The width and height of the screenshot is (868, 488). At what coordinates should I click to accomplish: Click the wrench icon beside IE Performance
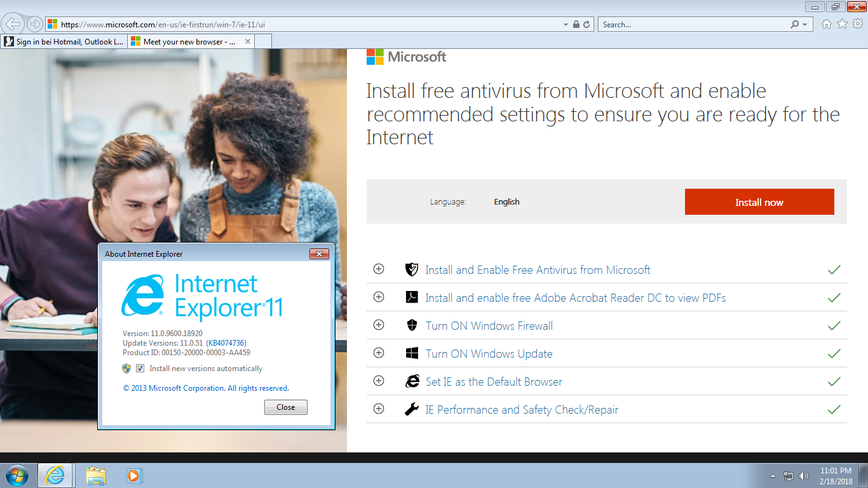pos(412,409)
